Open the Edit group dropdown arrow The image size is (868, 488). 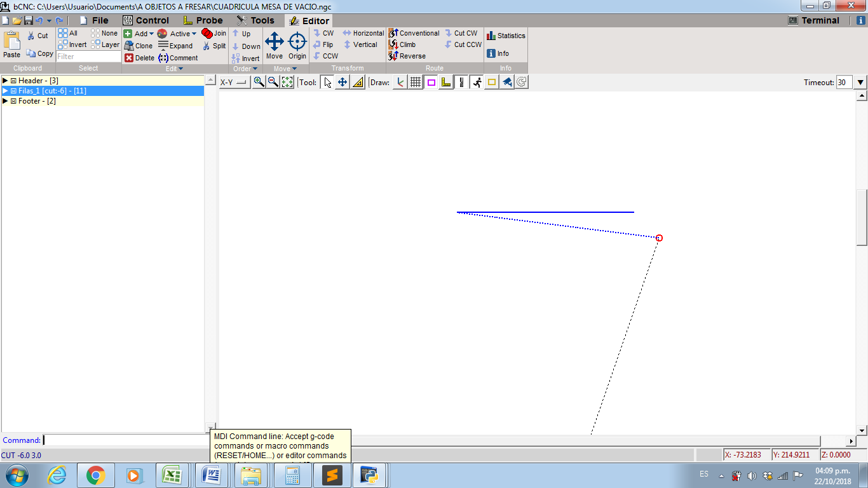pos(175,69)
